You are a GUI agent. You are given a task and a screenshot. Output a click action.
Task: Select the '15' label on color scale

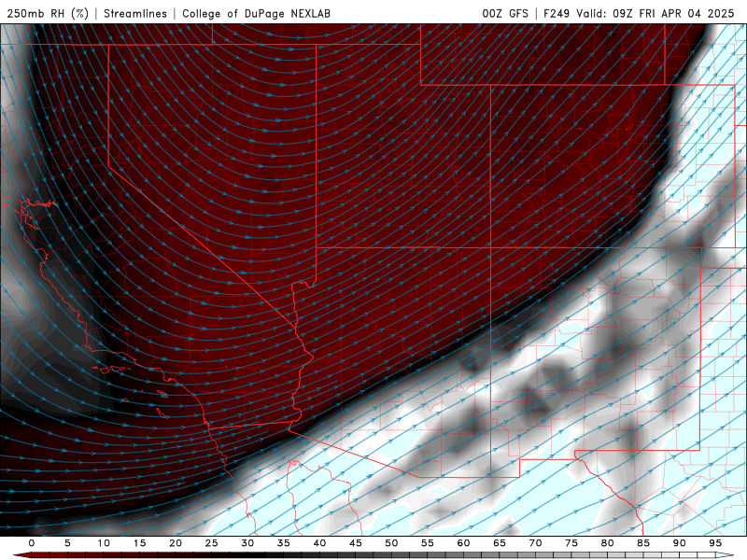tap(139, 543)
